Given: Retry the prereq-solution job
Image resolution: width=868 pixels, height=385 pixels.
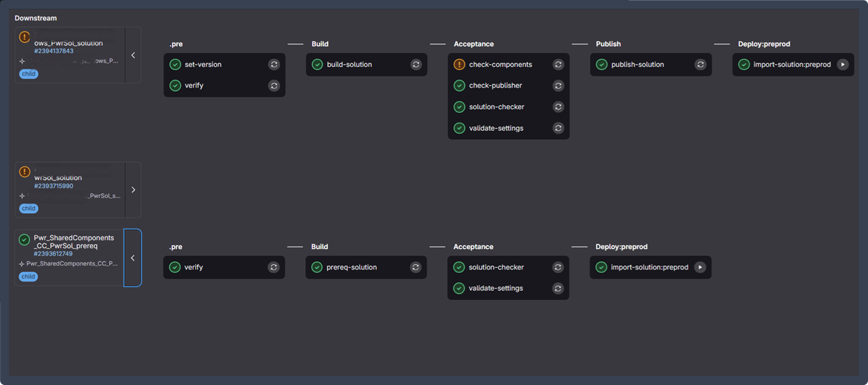Looking at the screenshot, I should 415,267.
